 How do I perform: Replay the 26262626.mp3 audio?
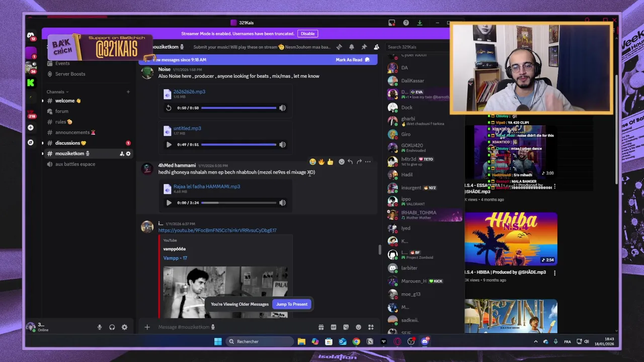[169, 108]
